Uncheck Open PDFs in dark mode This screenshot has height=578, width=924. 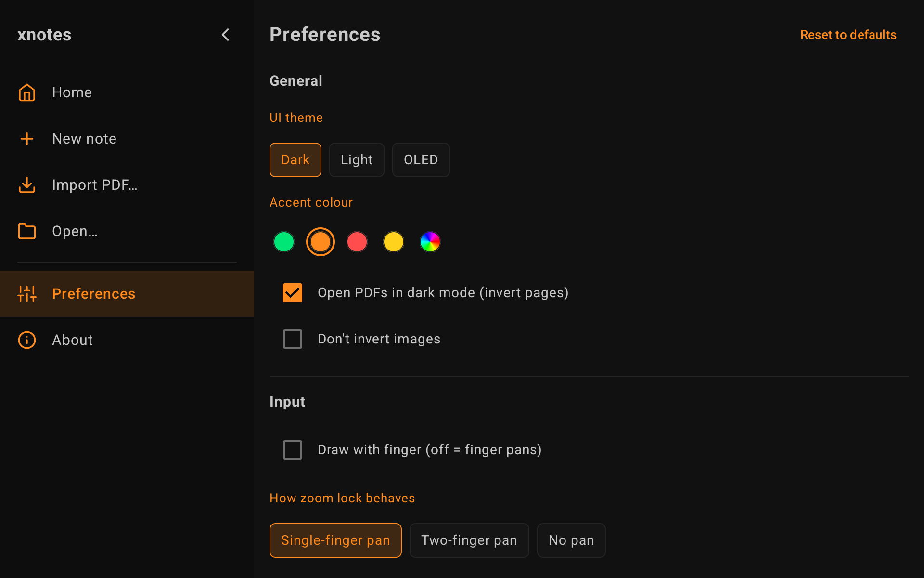pyautogui.click(x=293, y=293)
